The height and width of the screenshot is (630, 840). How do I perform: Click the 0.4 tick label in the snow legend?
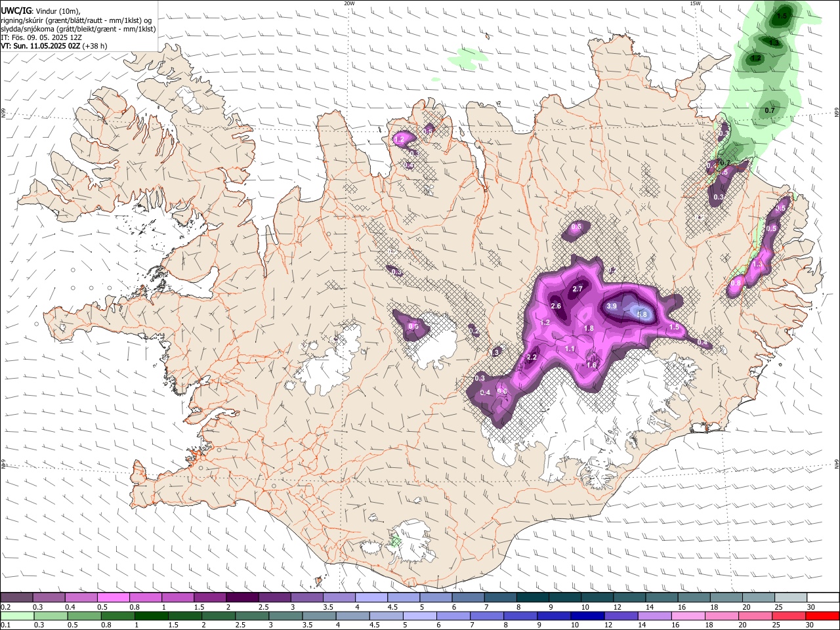click(70, 607)
